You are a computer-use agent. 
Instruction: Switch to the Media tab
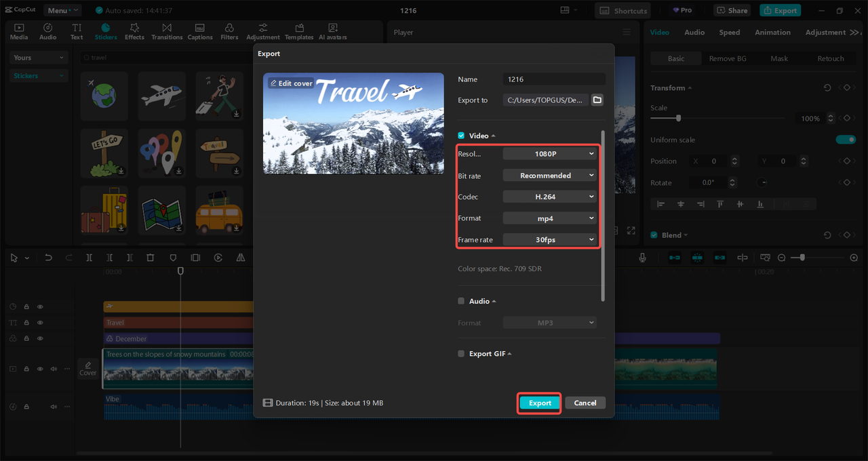tap(19, 31)
